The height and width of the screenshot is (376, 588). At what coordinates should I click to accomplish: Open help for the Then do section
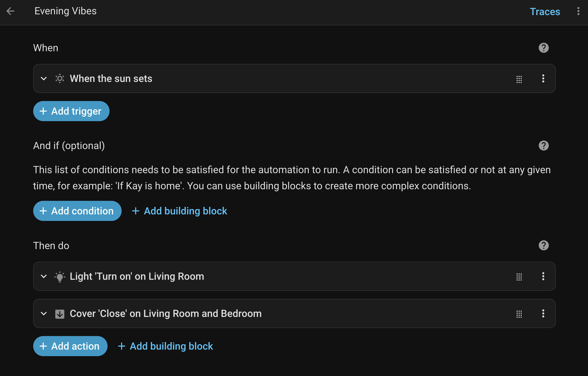(544, 245)
